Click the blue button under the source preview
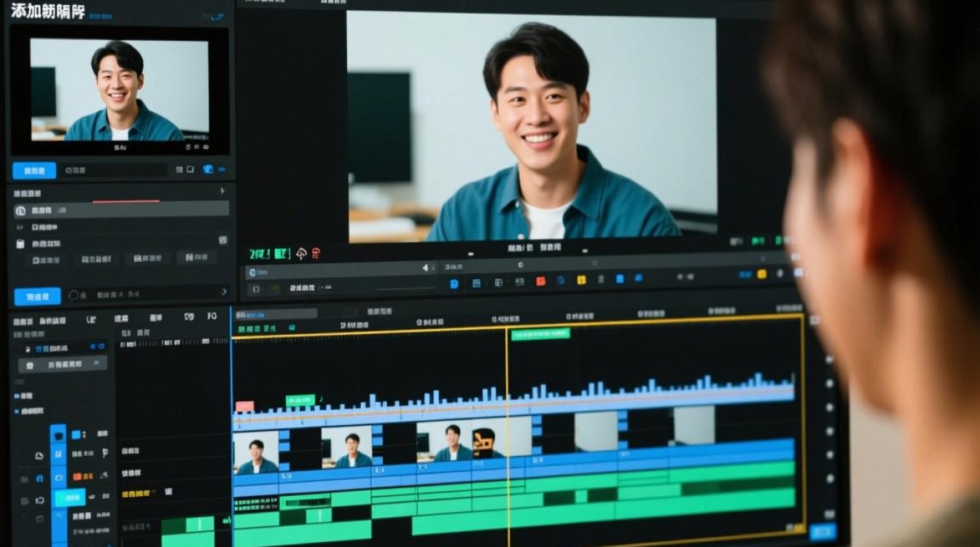 point(34,171)
